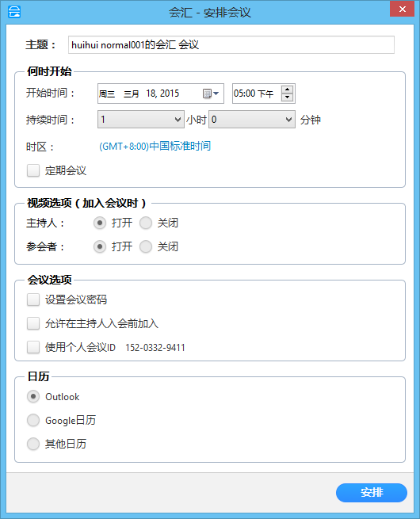Set 参会者 video to 关闭

click(146, 246)
